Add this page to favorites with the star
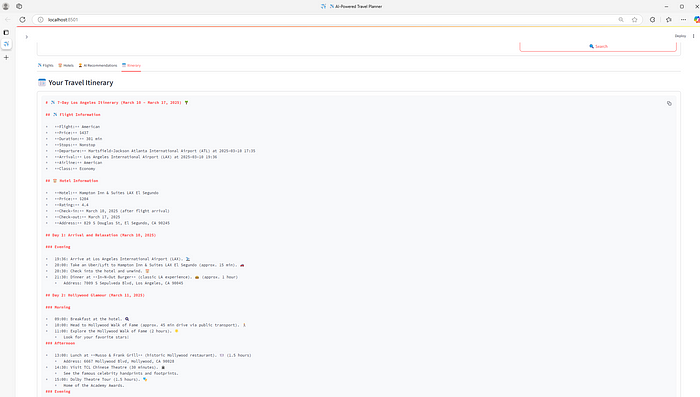700x397 pixels. click(634, 20)
